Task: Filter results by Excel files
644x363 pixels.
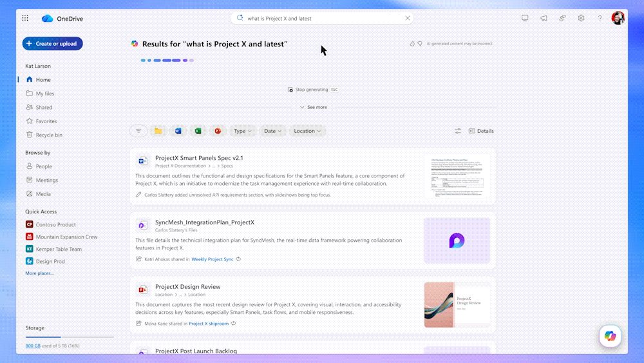Action: 198,131
